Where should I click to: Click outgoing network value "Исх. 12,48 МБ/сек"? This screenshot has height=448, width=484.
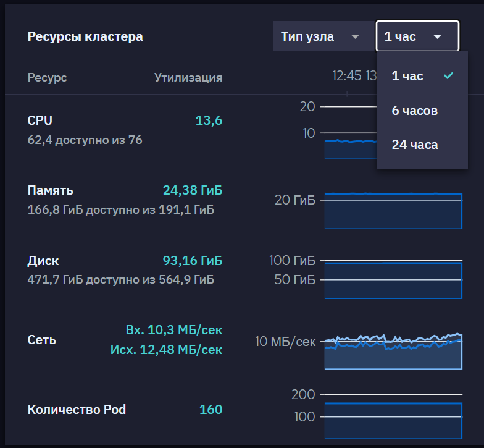tap(167, 350)
